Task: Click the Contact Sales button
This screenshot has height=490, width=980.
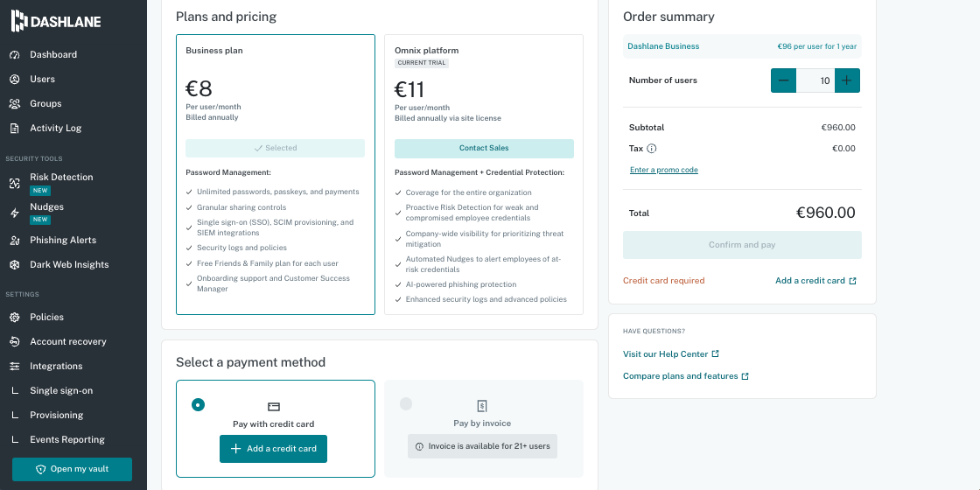Action: 484,149
